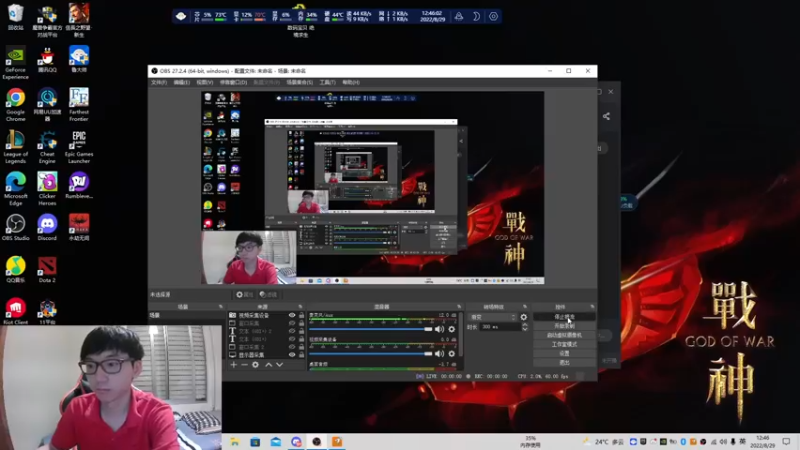Screen dimensions: 800x450
Task: Open the Tencent QQ penguin desktop icon
Action: pyautogui.click(x=47, y=60)
